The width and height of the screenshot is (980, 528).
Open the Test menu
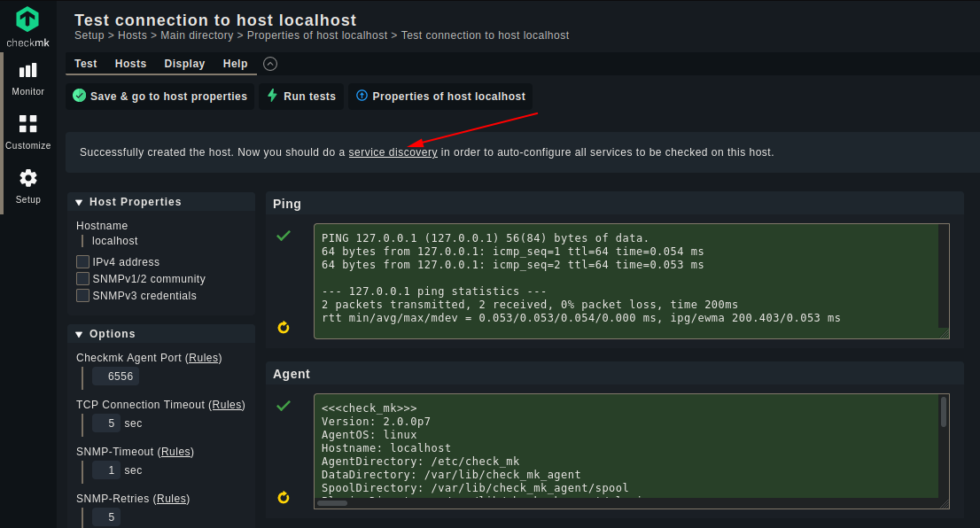tap(86, 64)
